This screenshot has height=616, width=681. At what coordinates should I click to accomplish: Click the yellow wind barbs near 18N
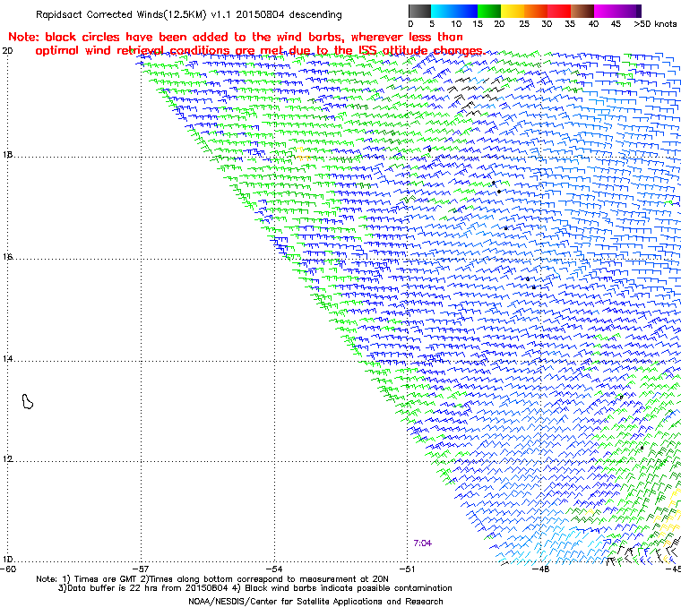pyautogui.click(x=303, y=154)
